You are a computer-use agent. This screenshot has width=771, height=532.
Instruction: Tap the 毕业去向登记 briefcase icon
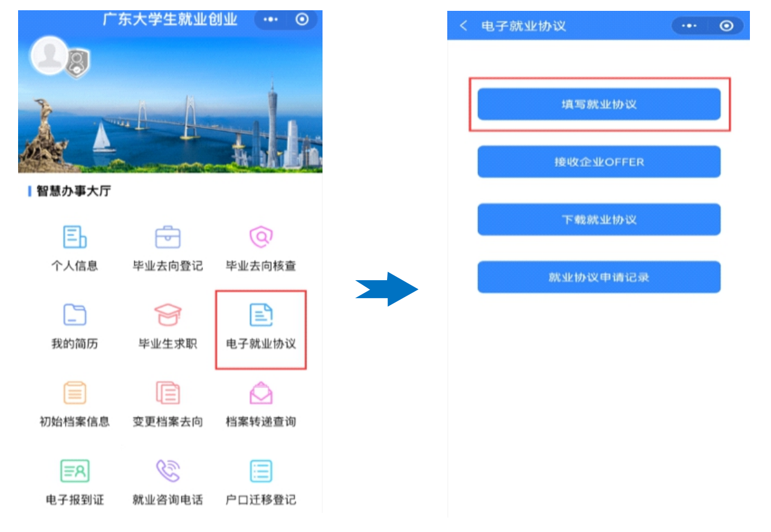168,237
